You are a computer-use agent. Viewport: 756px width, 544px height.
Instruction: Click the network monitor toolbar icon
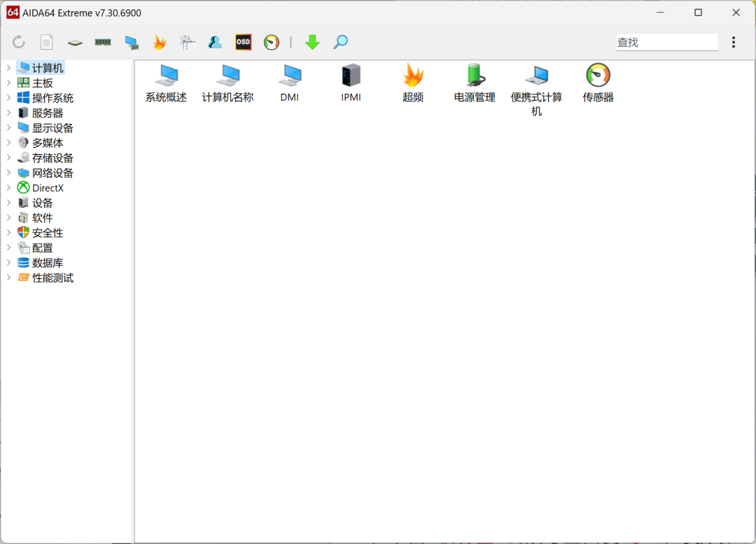[132, 43]
